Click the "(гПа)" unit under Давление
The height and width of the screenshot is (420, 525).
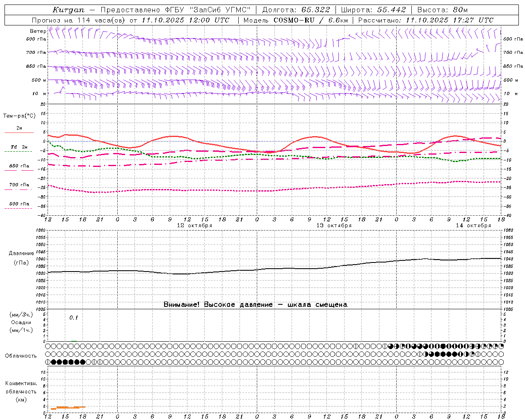coord(21,263)
